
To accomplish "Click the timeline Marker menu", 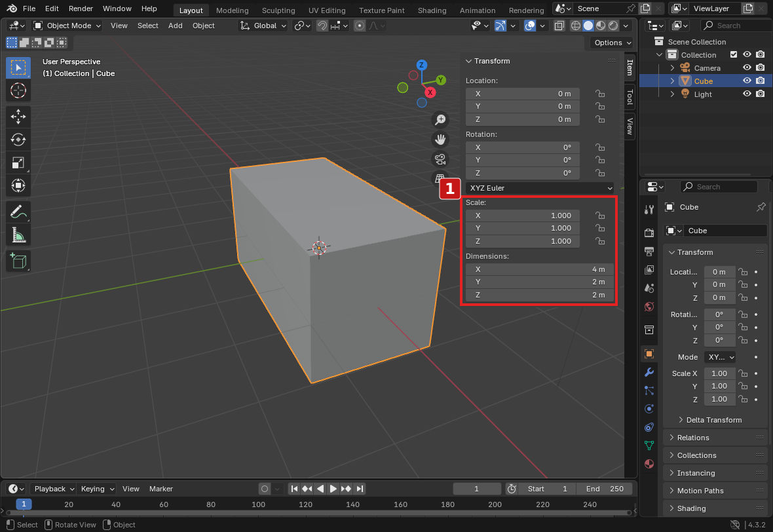I will tap(160, 489).
